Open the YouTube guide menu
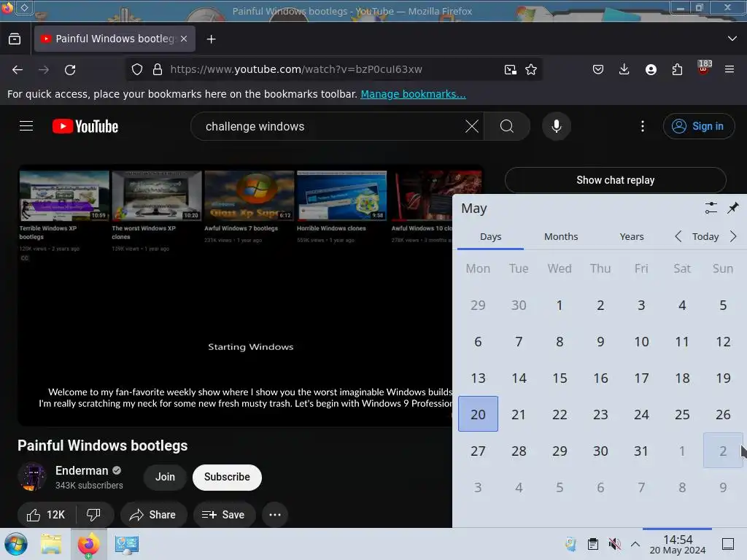Image resolution: width=747 pixels, height=560 pixels. pos(26,126)
